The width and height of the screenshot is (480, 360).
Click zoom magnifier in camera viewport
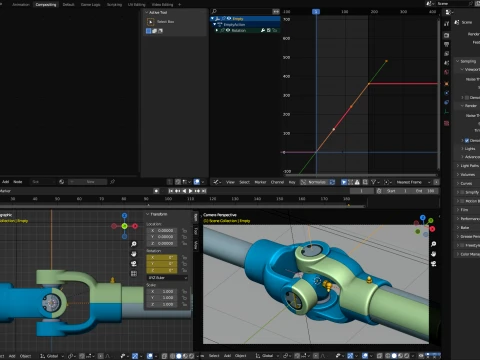tap(434, 244)
